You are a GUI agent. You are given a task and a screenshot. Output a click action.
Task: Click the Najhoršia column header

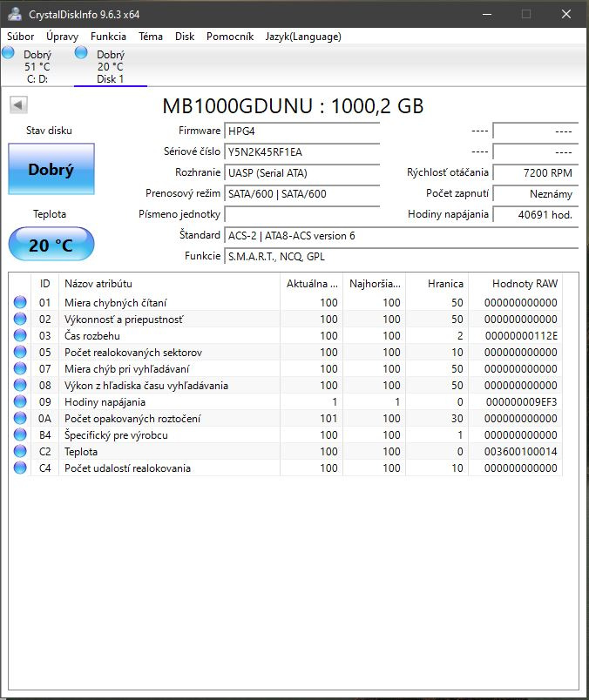pyautogui.click(x=375, y=284)
